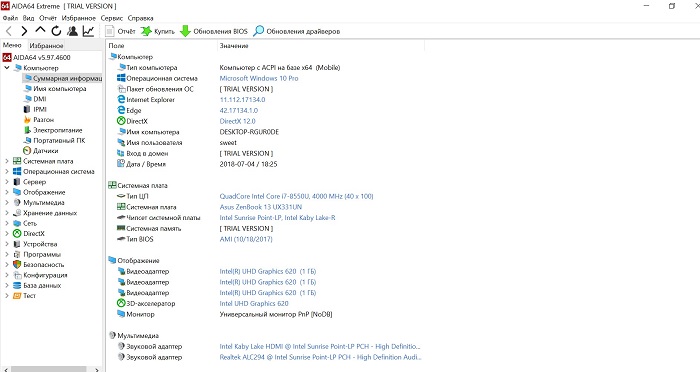Expand the Сеть tree node

point(7,223)
